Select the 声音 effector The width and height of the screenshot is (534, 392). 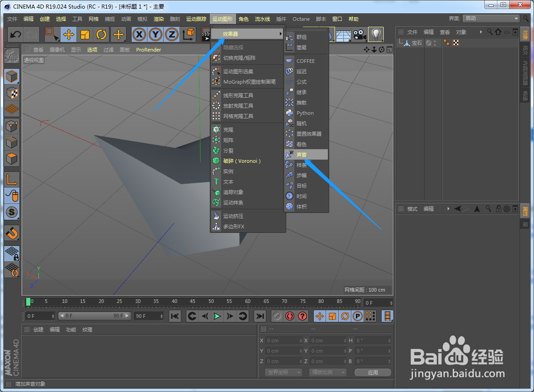click(306, 155)
